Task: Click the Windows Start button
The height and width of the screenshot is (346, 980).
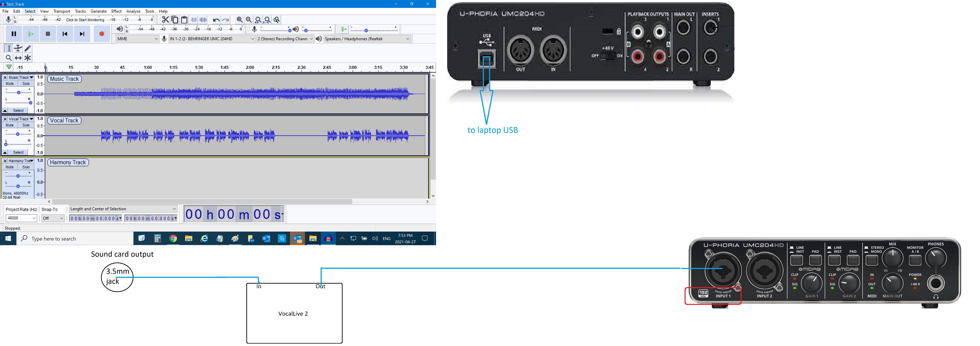Action: point(8,238)
